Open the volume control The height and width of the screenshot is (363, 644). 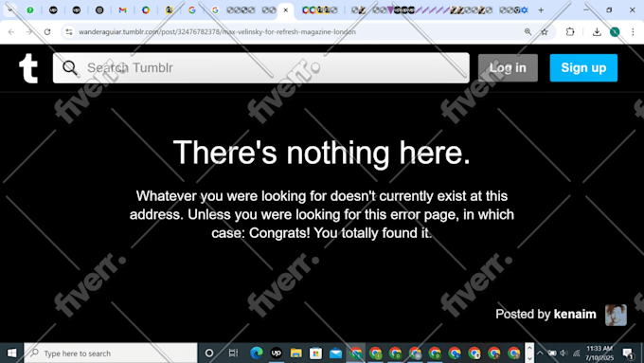pos(563,354)
